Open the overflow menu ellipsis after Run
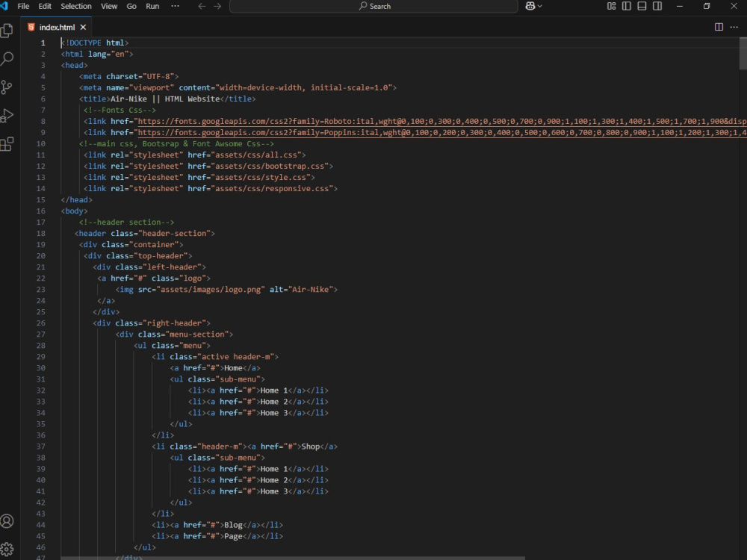This screenshot has width=747, height=560. coord(176,6)
